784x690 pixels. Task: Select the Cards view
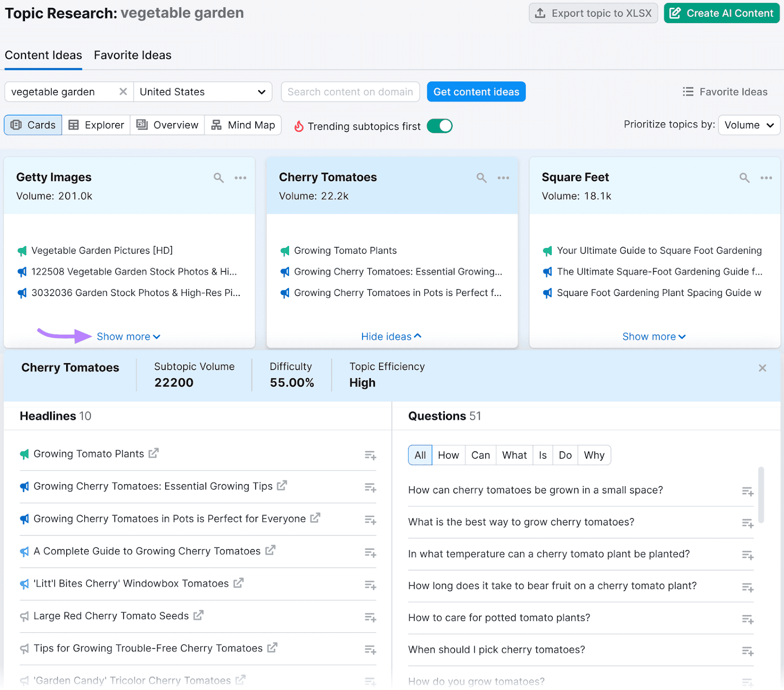click(x=33, y=125)
